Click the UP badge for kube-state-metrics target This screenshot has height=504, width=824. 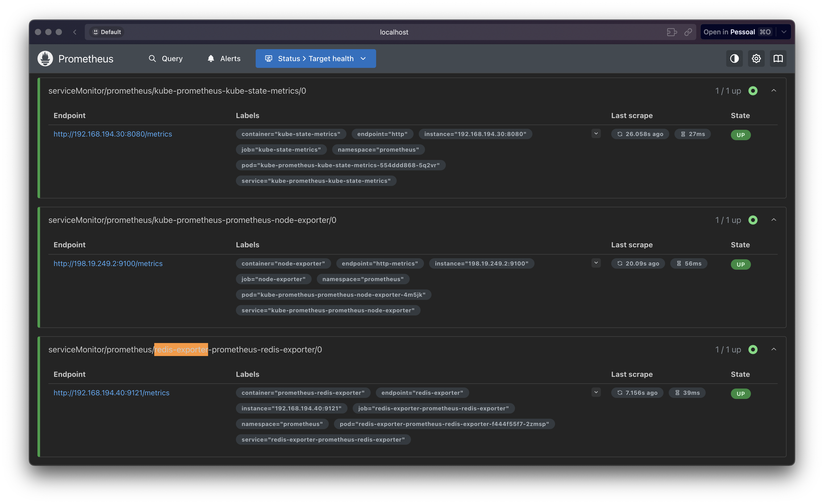pos(741,135)
